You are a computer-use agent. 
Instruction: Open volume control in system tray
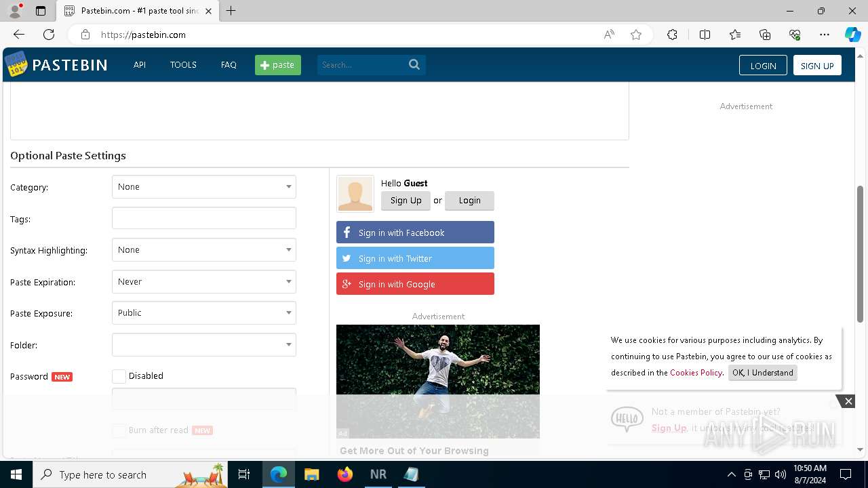pyautogui.click(x=781, y=474)
